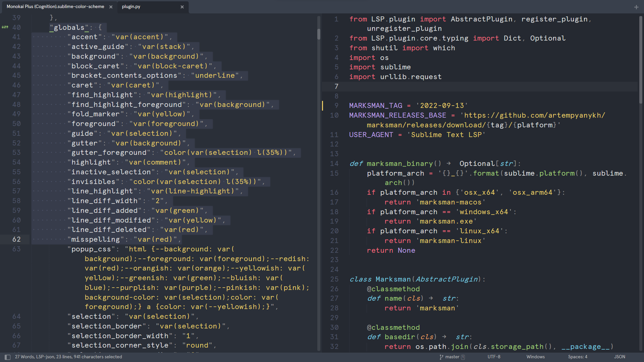Screen dimensions: 644x362
Task: Click line number 62 in the left gutter
Action: click(16, 239)
